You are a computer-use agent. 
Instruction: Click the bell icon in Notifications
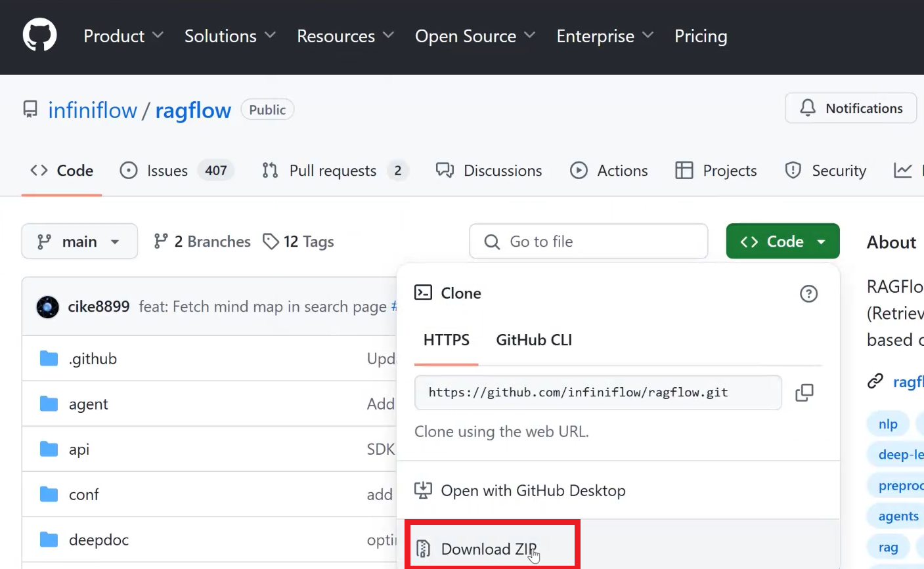(x=808, y=108)
